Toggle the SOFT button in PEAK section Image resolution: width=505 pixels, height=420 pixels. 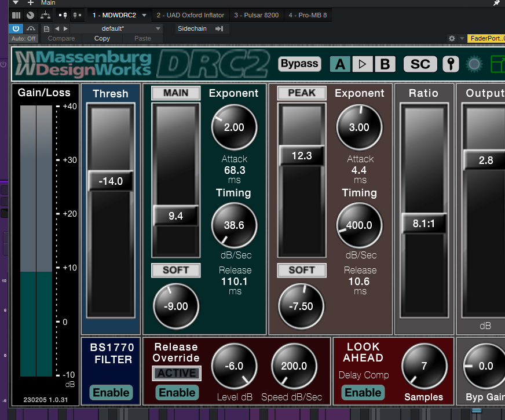pyautogui.click(x=302, y=270)
